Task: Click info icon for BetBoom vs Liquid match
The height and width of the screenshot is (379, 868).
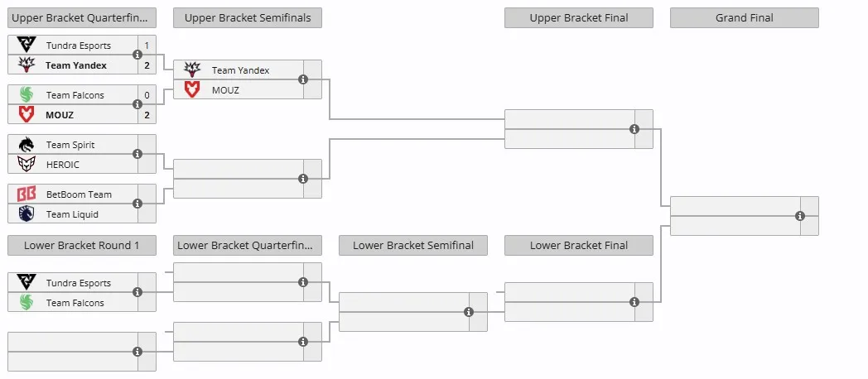Action: pyautogui.click(x=137, y=204)
